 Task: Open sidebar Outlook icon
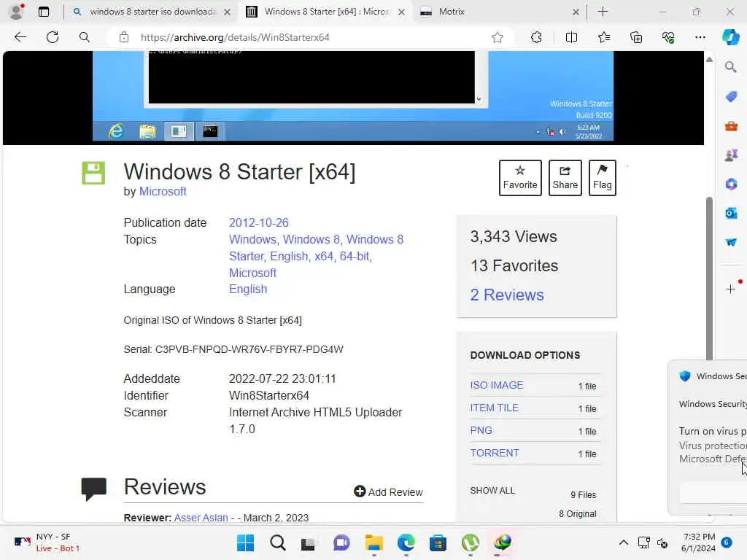731,214
